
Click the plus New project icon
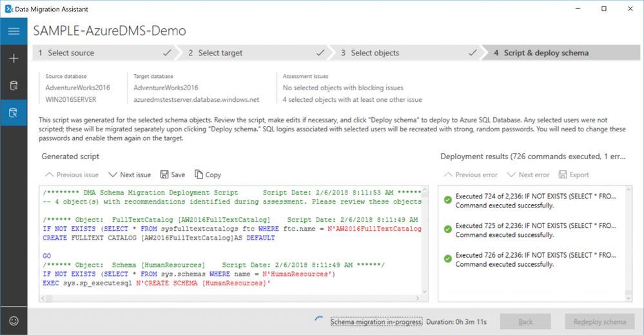pyautogui.click(x=14, y=58)
